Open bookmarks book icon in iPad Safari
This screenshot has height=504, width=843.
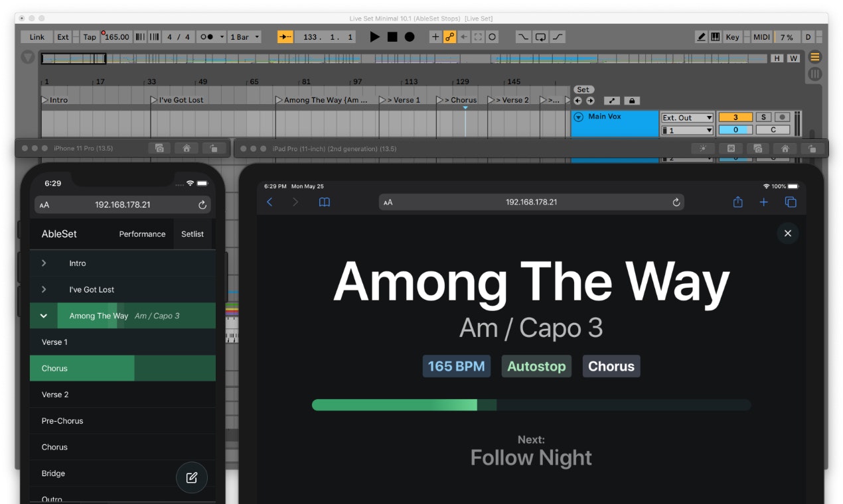(x=325, y=202)
